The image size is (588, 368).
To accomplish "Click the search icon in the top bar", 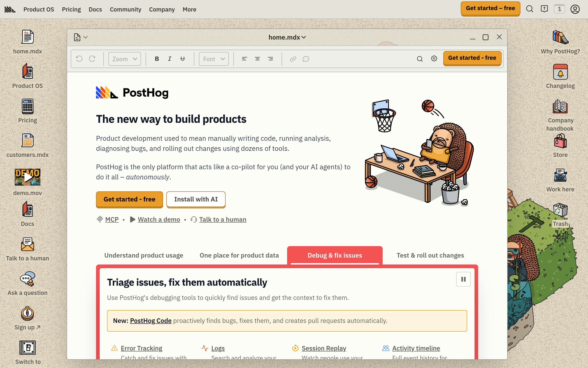I will [x=530, y=9].
